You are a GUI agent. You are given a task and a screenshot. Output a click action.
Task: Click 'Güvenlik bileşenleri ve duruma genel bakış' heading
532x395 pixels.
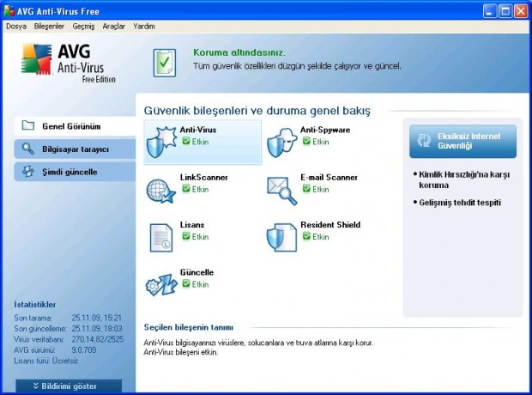(257, 111)
